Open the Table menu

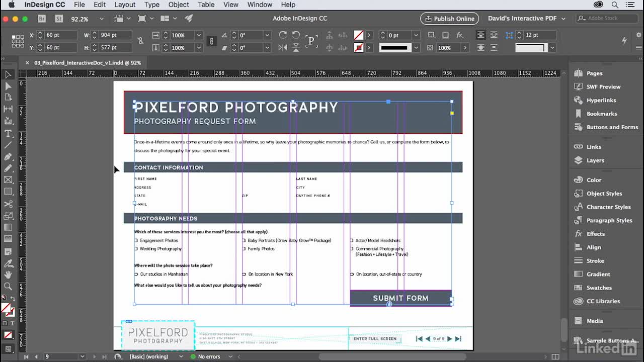click(206, 5)
